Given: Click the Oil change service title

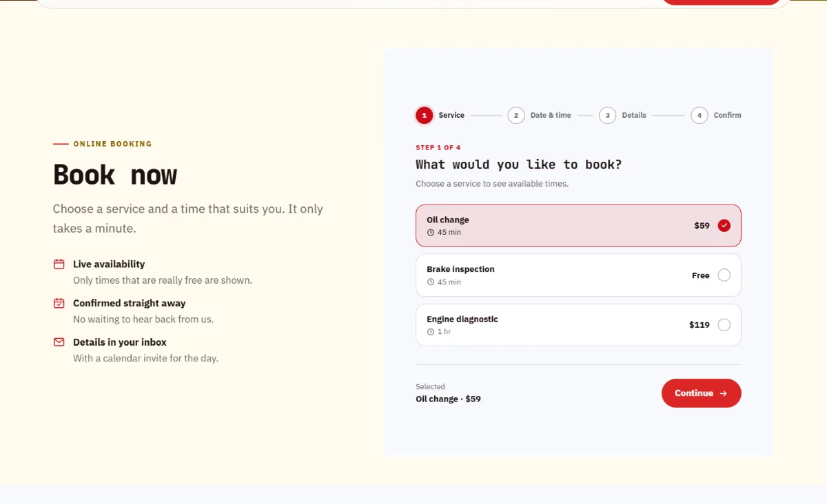Looking at the screenshot, I should 448,220.
